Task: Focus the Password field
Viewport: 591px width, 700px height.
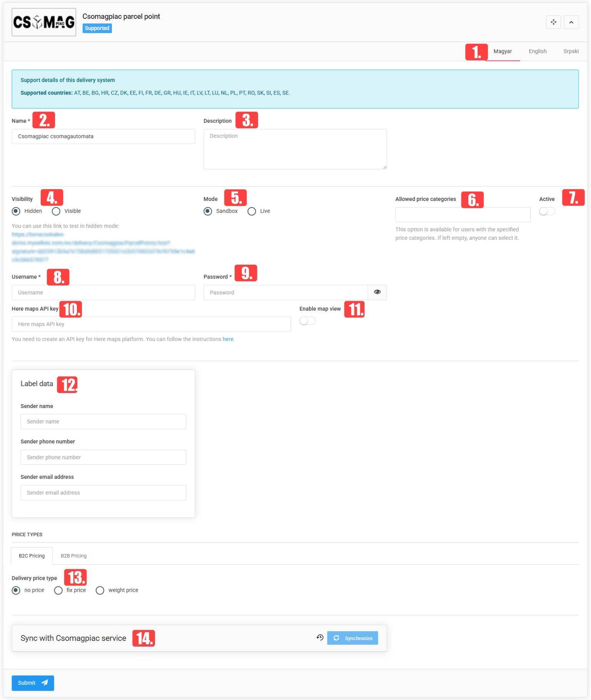Action: click(286, 292)
